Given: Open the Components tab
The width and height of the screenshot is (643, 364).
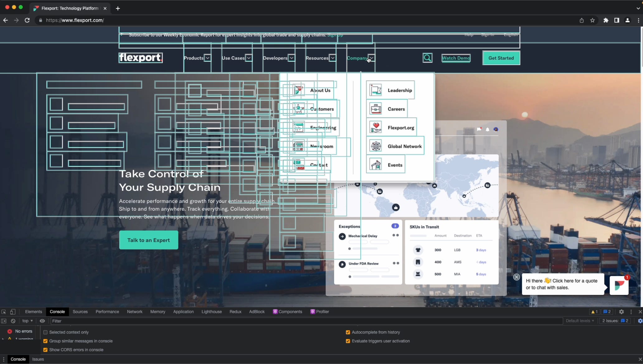Looking at the screenshot, I should 287,312.
